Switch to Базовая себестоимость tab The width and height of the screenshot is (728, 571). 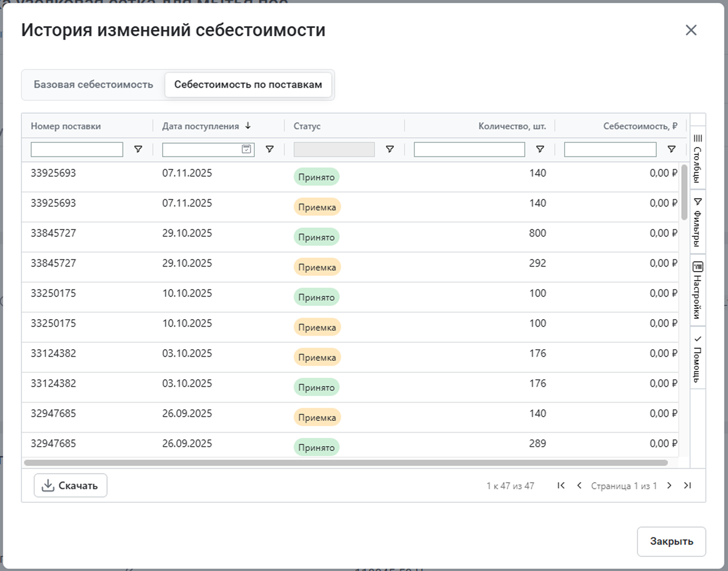[93, 85]
